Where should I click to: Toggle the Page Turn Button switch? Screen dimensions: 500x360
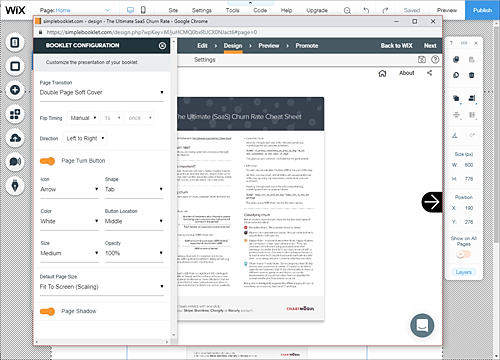point(47,161)
